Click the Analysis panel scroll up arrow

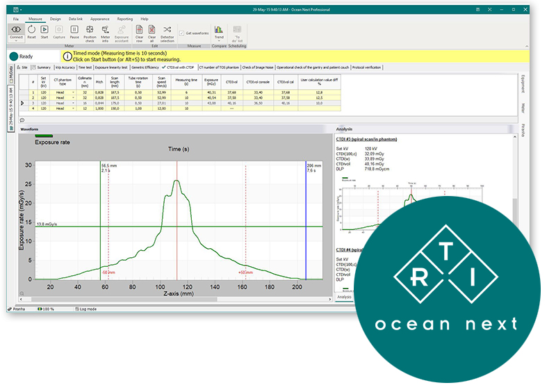(x=515, y=137)
